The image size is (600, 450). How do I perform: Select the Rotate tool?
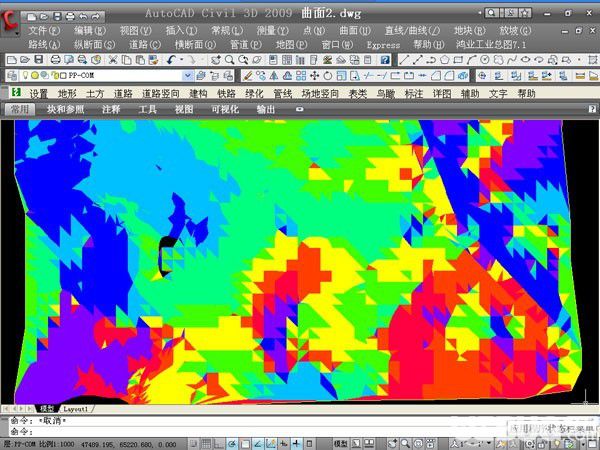pos(328,75)
